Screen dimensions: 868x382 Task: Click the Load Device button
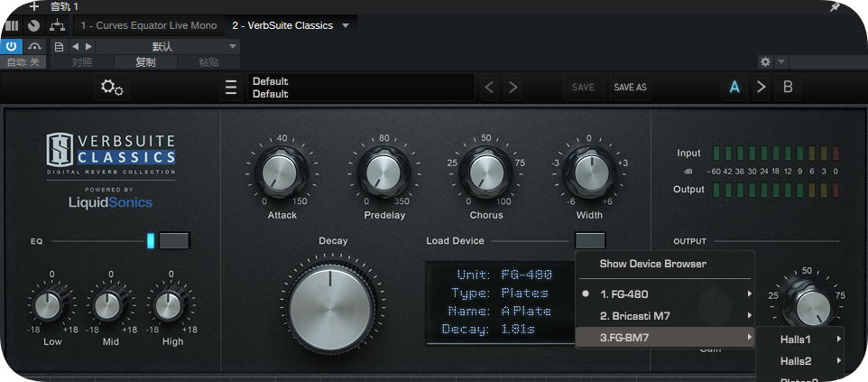(x=590, y=240)
